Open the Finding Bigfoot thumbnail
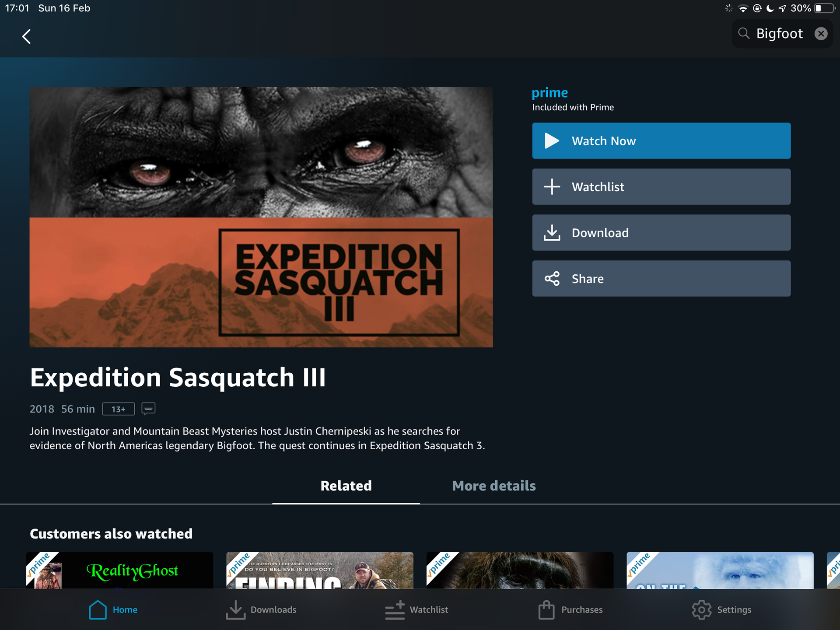Viewport: 840px width, 630px height. 319,570
